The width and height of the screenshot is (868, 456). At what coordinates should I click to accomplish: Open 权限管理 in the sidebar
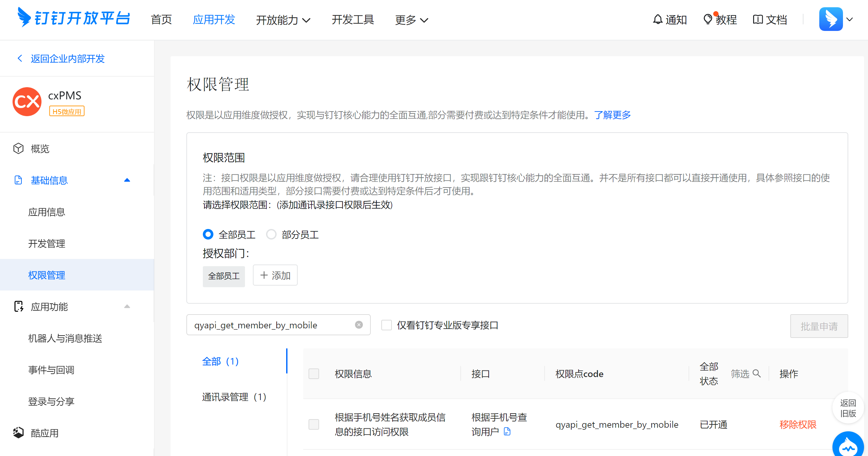coord(77,275)
